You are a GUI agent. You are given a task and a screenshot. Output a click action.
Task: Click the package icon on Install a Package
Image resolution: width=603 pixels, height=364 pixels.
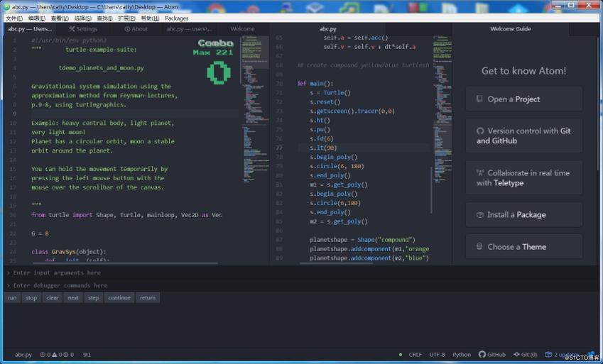click(x=479, y=215)
